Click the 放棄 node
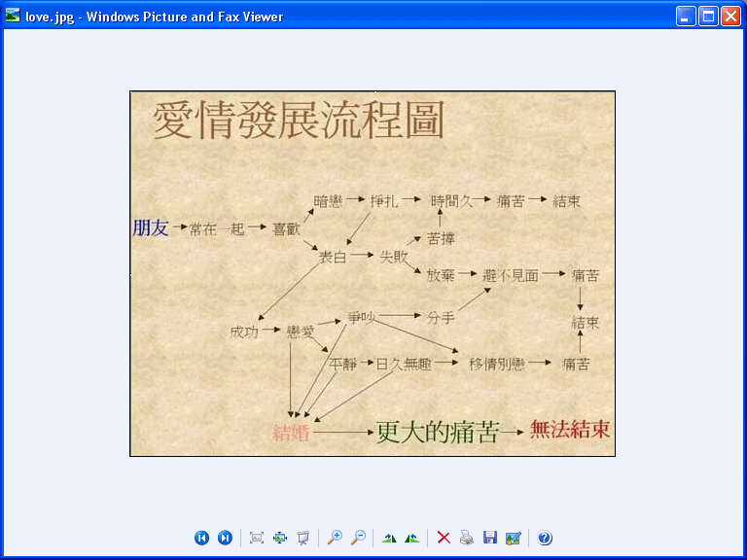 tap(441, 275)
